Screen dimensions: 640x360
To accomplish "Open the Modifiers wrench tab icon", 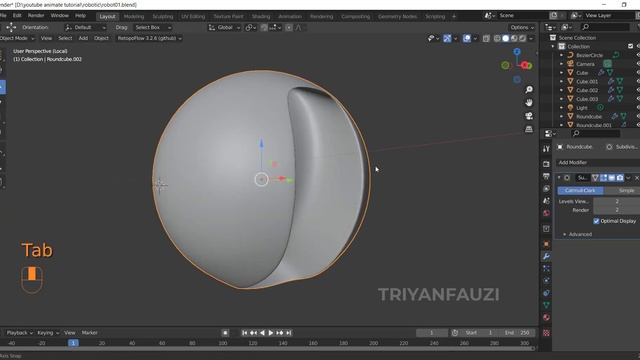I will click(546, 256).
